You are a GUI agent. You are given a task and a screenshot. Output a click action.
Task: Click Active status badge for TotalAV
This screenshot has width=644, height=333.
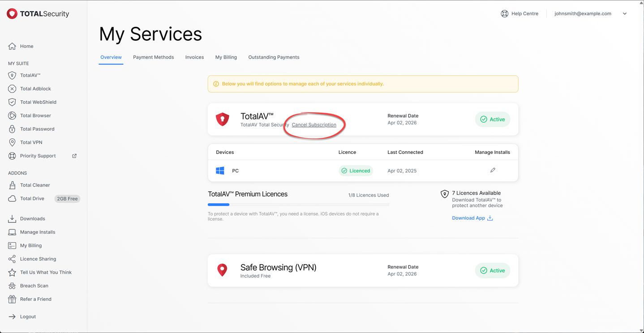pos(492,119)
